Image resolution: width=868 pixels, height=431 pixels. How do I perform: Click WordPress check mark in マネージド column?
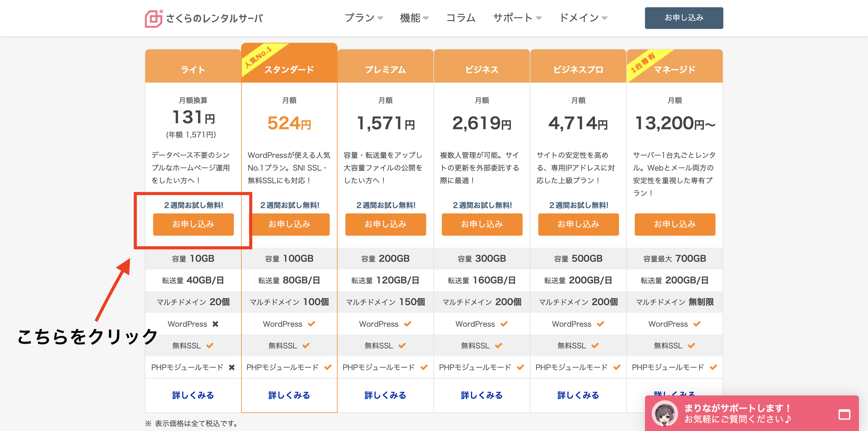pos(697,324)
